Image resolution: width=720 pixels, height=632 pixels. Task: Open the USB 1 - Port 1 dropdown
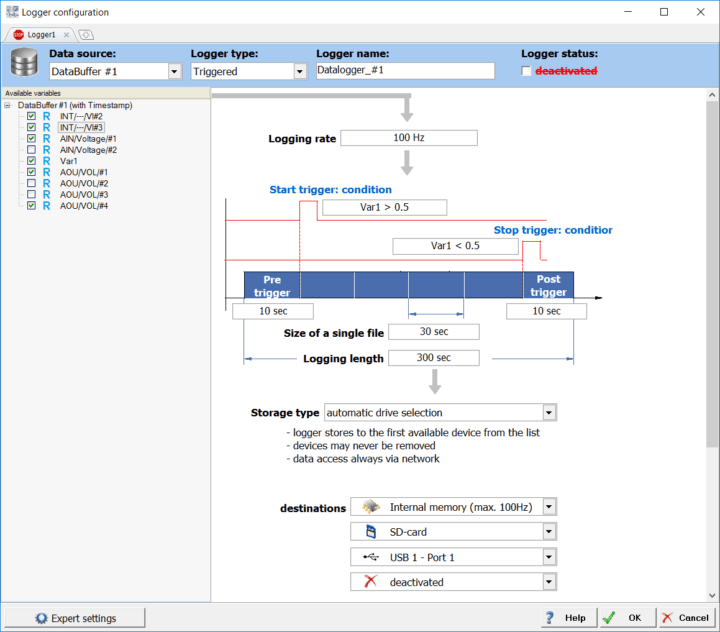click(x=549, y=557)
